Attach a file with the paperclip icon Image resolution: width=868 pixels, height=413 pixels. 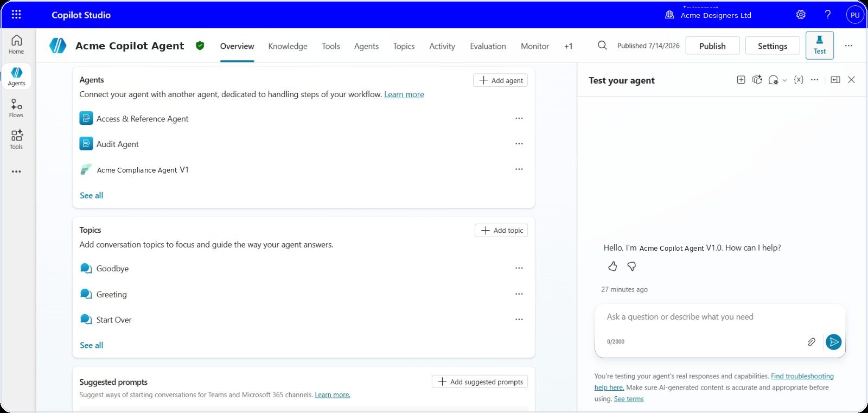811,342
